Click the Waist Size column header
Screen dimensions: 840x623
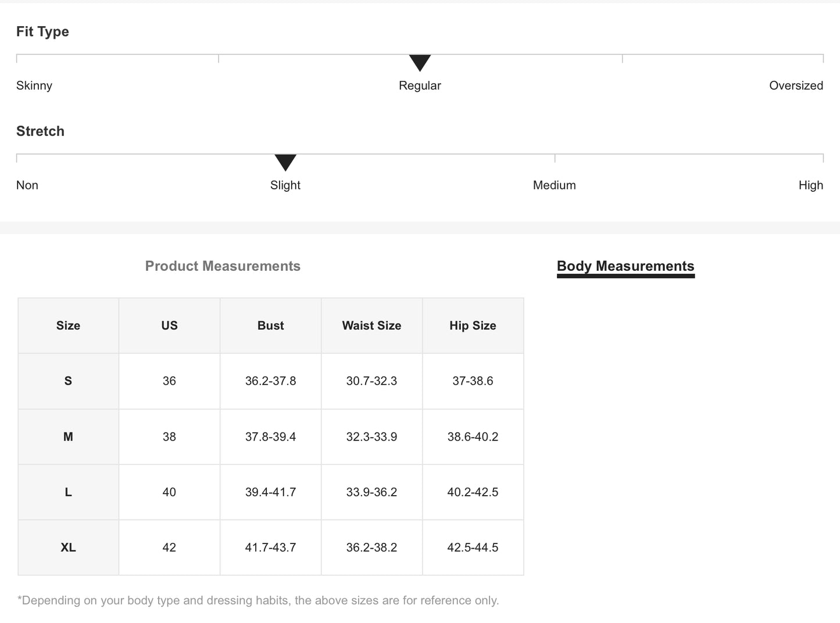tap(371, 325)
